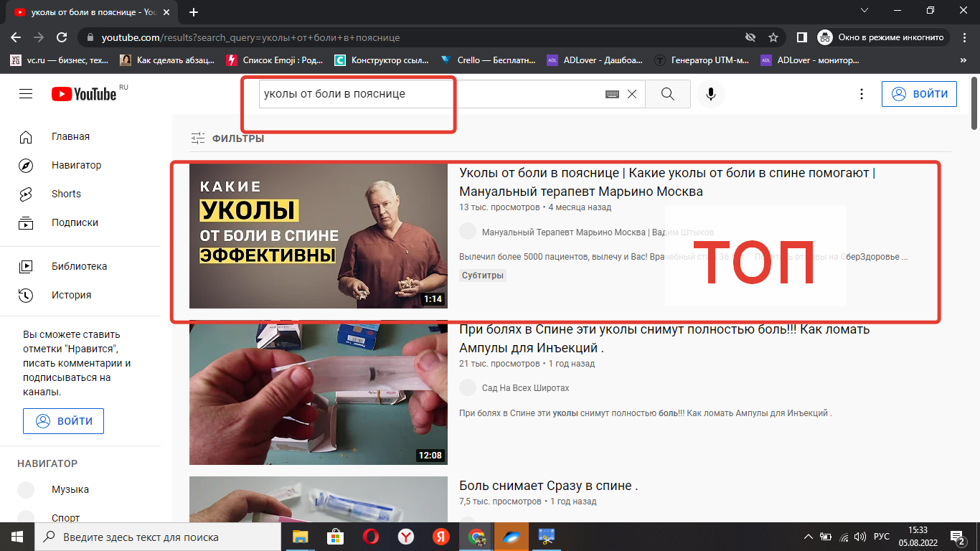Expand hidden bookmarks with double chevron
The image size is (980, 551).
pos(963,60)
